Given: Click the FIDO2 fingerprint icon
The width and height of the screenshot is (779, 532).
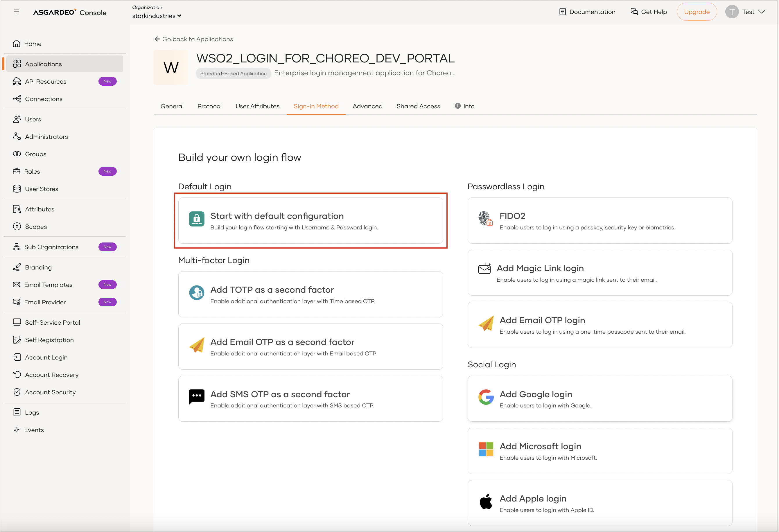Looking at the screenshot, I should coord(485,219).
